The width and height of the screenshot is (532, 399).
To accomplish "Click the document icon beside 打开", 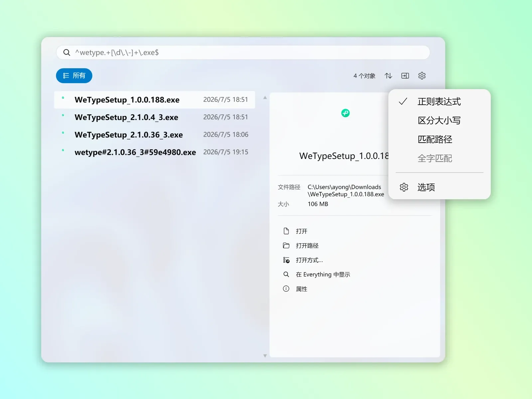I will 286,231.
